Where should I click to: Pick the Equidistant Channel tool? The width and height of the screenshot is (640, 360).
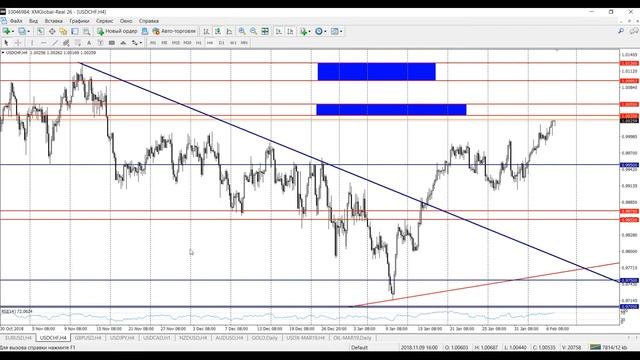click(66, 43)
